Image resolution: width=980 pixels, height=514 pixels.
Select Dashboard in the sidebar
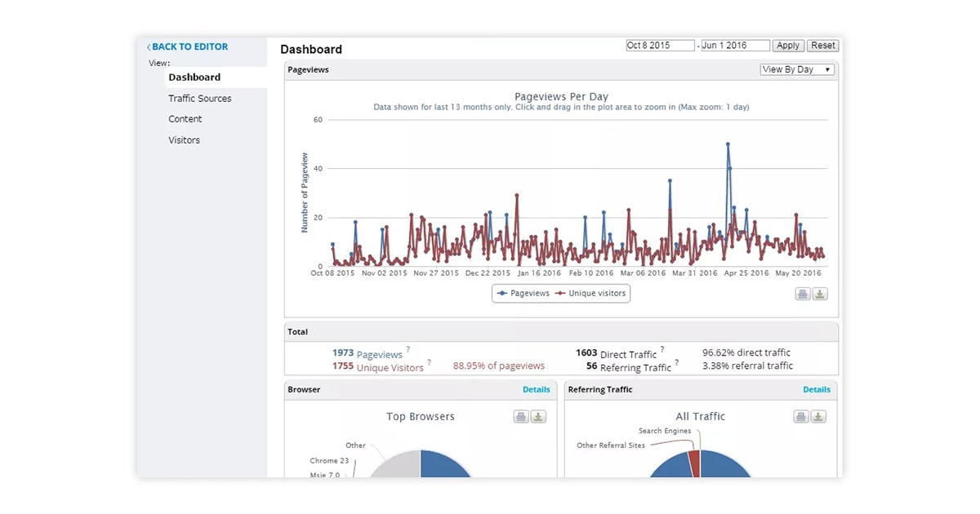pos(194,78)
